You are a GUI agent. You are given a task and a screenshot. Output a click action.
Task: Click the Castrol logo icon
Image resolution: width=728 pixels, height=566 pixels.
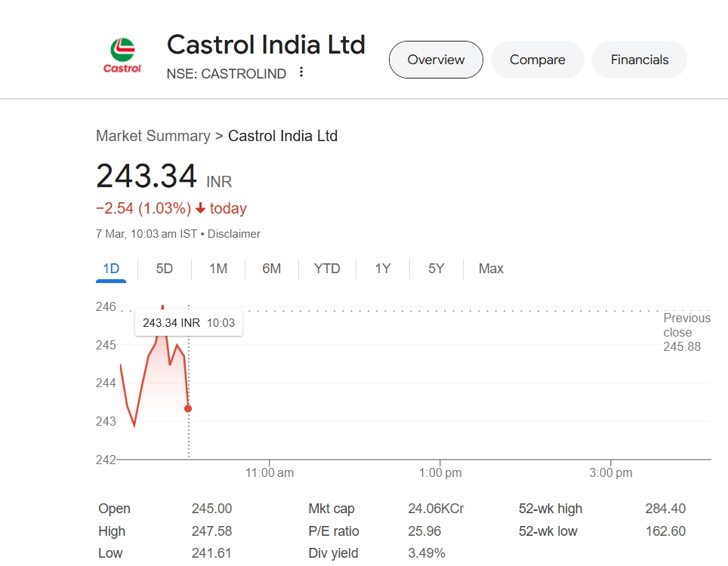(122, 57)
